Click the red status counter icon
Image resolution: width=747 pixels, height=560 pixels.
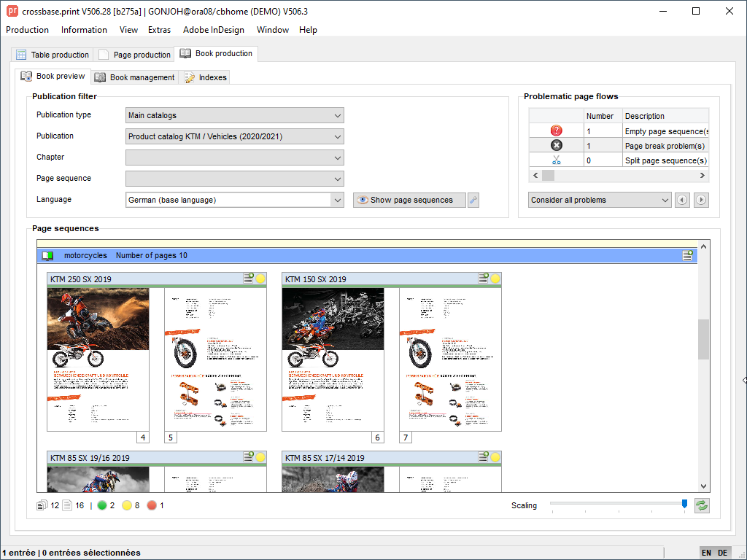click(x=152, y=505)
